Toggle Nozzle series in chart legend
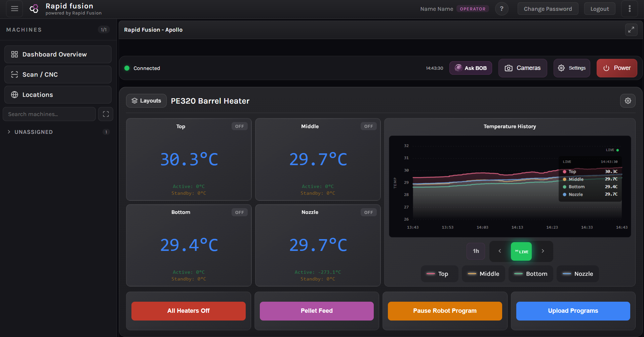644x337 pixels. coord(578,274)
